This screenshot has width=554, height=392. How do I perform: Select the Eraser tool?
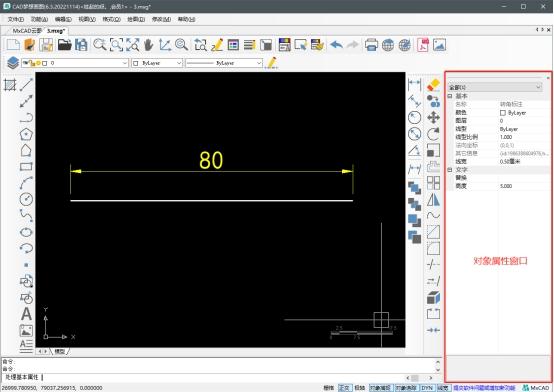[x=433, y=85]
